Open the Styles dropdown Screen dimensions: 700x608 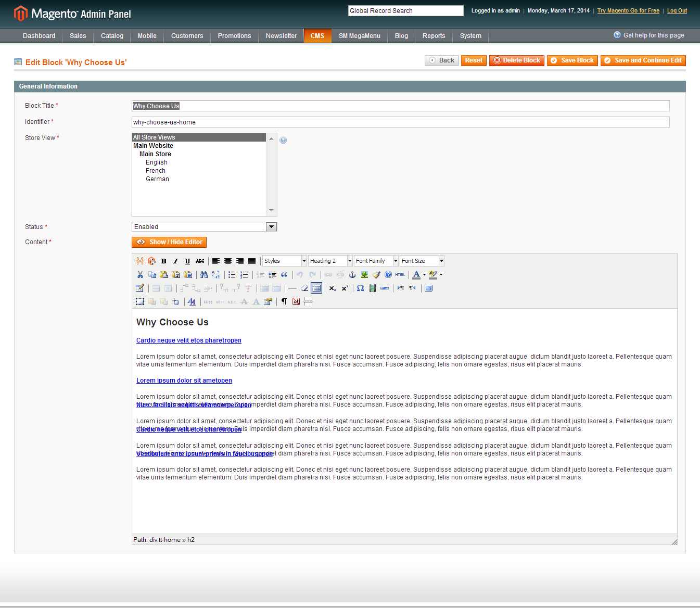click(285, 261)
